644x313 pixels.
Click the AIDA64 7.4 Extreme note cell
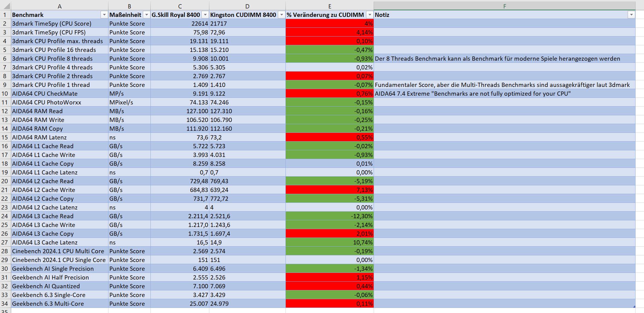pyautogui.click(x=504, y=94)
